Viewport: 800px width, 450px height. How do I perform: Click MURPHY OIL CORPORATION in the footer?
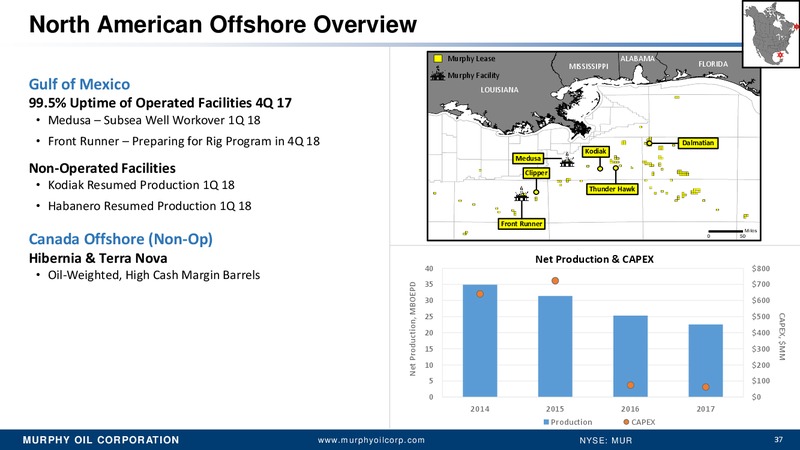[101, 440]
